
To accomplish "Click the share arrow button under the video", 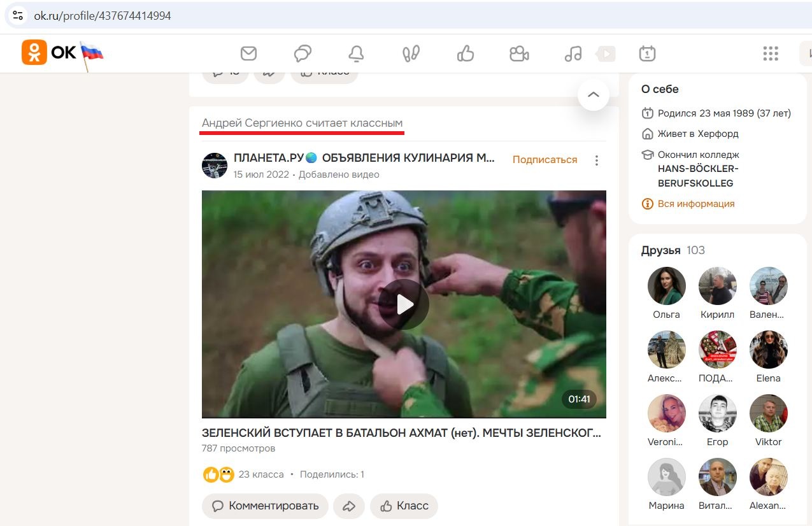I will (x=349, y=506).
